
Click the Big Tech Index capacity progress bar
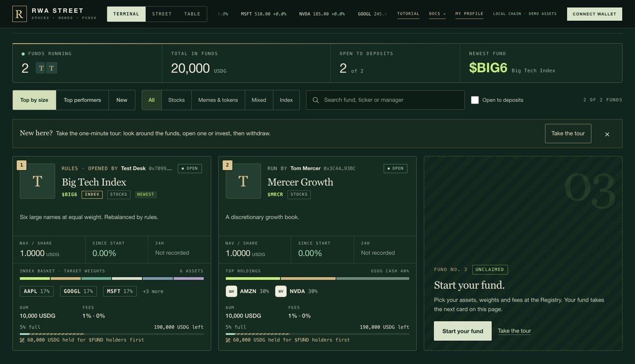point(112,334)
